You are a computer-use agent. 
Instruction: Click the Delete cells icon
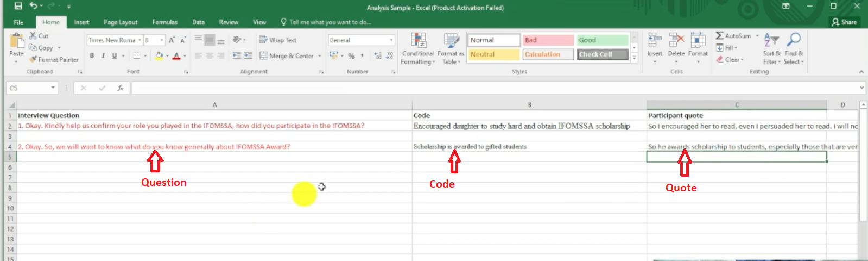[676, 43]
